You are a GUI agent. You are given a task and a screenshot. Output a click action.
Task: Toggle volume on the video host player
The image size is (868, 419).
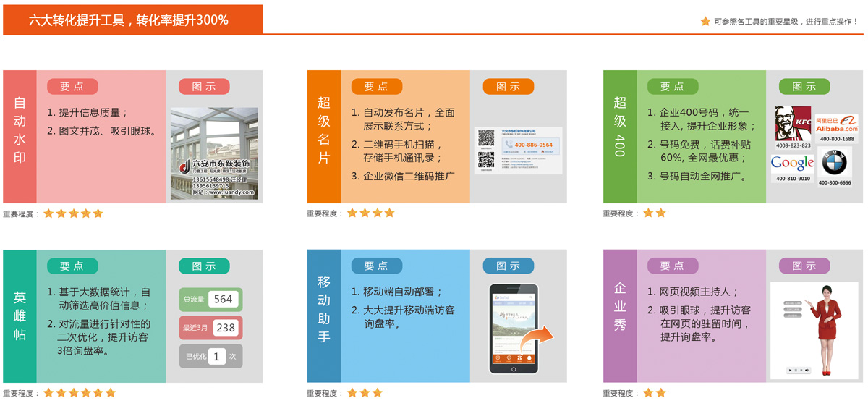[807, 371]
